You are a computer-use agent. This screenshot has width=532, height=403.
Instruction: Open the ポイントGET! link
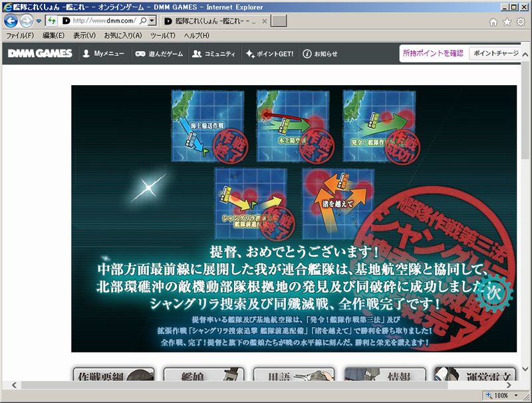point(269,54)
